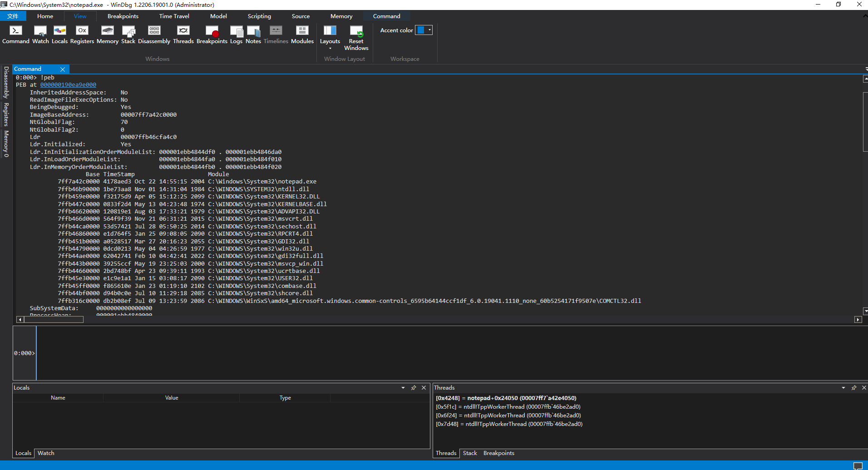This screenshot has width=868, height=470.
Task: Switch to the Time Travel ribbon tab
Action: coord(174,16)
